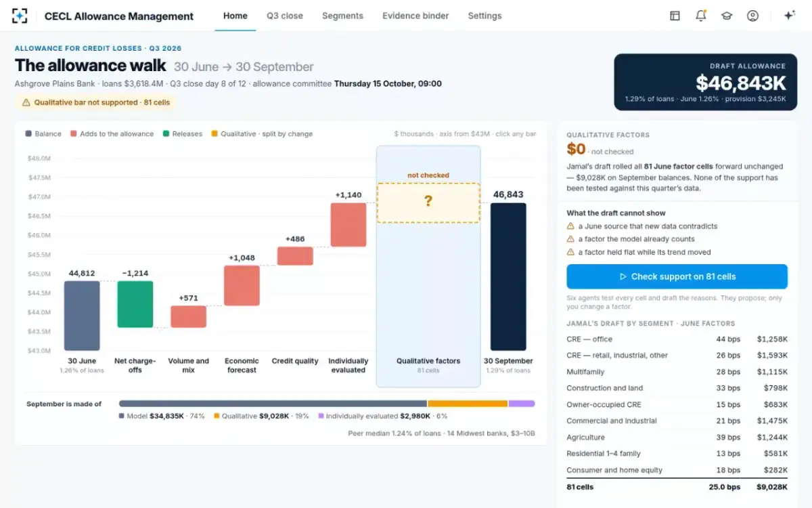The height and width of the screenshot is (508, 812).
Task: Click the Qualitative $9,028K legend entry
Action: pyautogui.click(x=262, y=416)
